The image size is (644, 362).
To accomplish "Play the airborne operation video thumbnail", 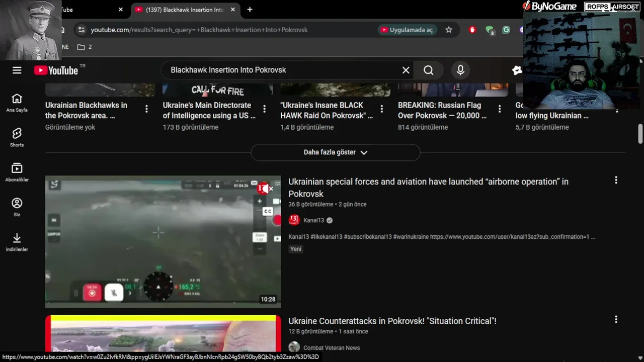I will (163, 241).
